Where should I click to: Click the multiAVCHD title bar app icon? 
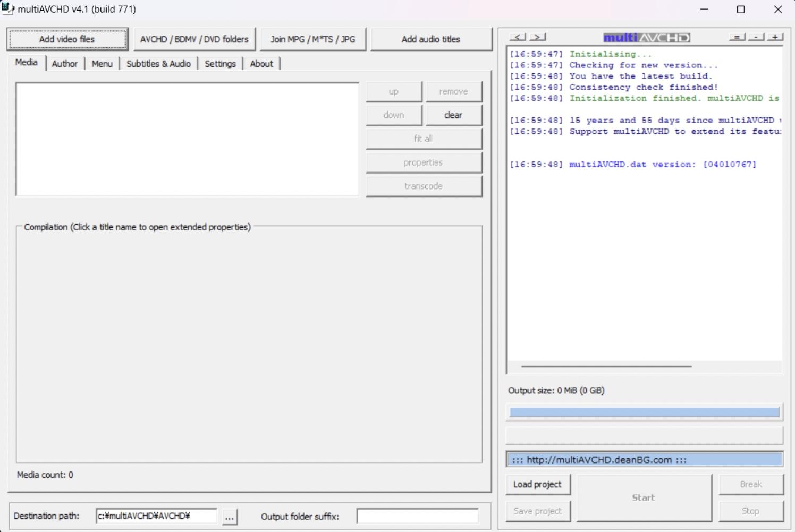pos(8,9)
